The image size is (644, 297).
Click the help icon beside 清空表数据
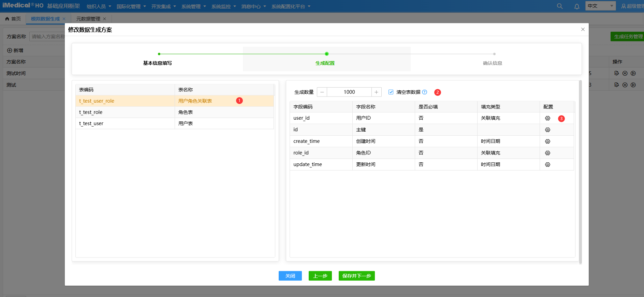[x=425, y=92]
